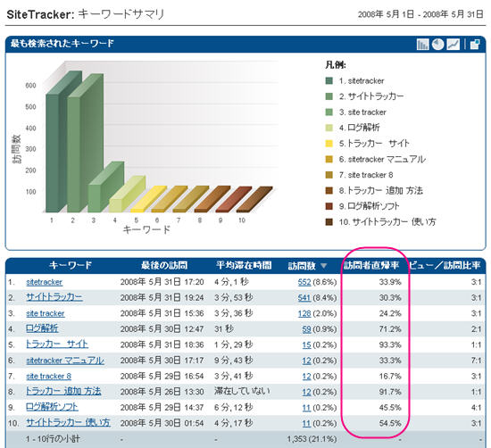Image resolution: width=491 pixels, height=448 pixels.
Task: Open the site tracker keyword link in row 3
Action: pyautogui.click(x=46, y=313)
